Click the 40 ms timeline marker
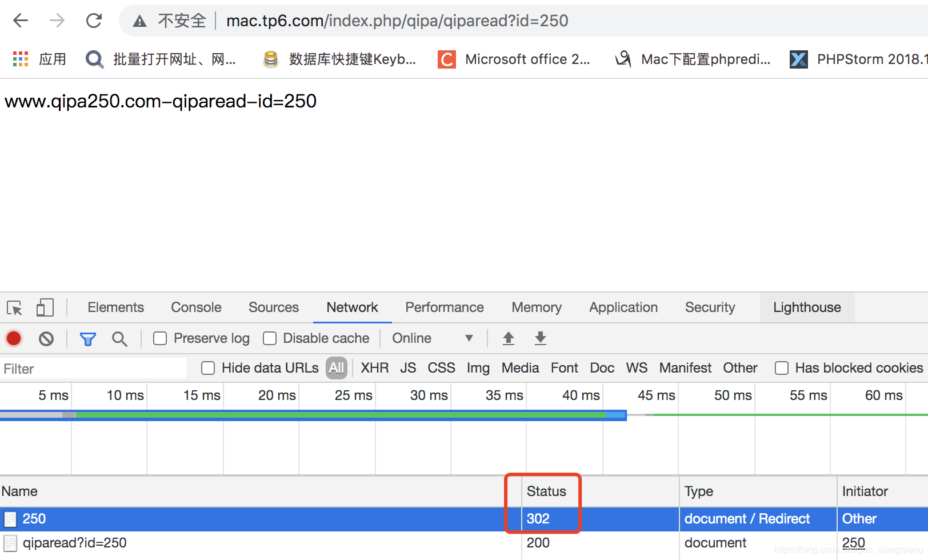The image size is (928, 560). 581,395
